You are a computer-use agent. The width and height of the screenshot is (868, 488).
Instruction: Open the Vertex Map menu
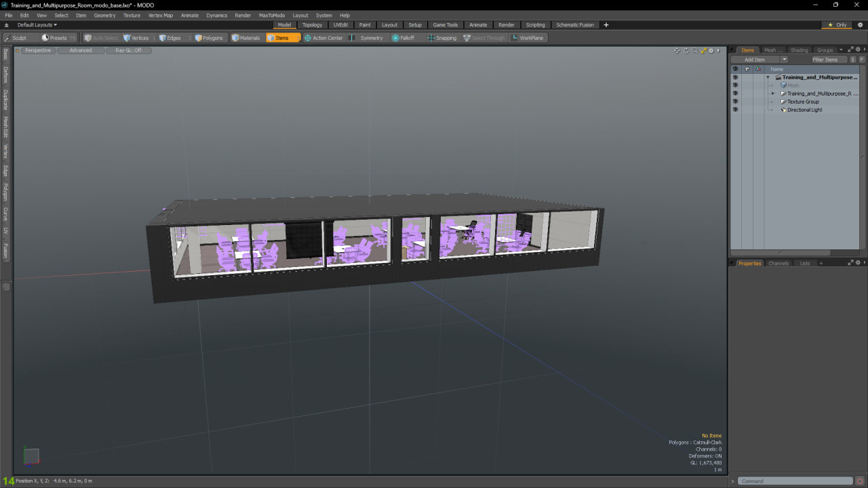[x=160, y=15]
